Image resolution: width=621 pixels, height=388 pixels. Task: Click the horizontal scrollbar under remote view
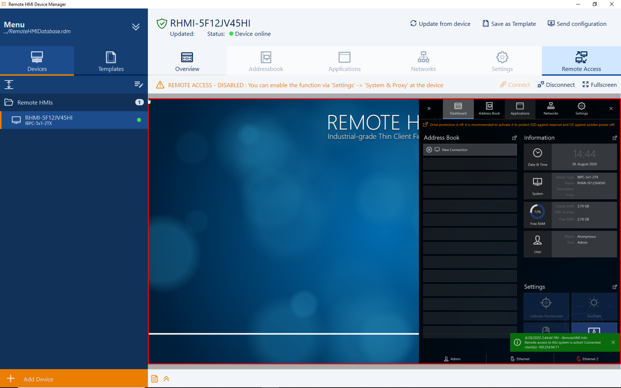(x=384, y=367)
